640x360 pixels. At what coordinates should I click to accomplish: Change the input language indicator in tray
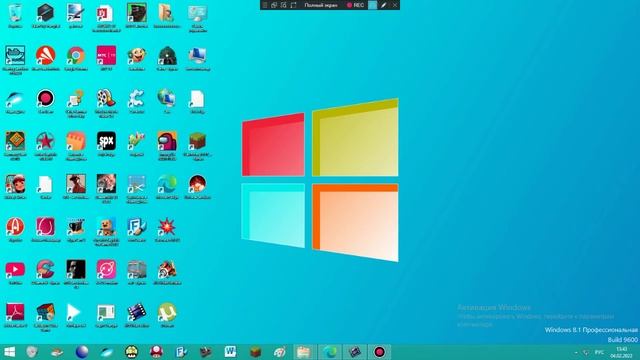point(599,352)
